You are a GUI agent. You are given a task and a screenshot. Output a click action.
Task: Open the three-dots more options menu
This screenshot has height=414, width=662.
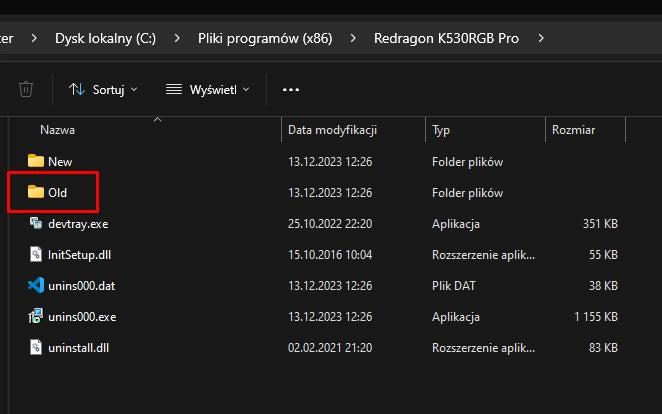tap(291, 89)
